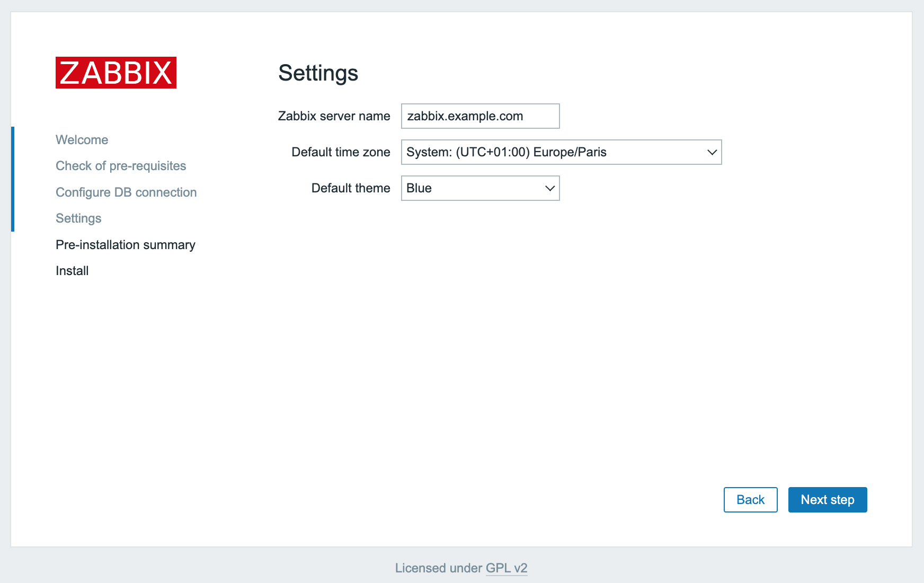Click the "Licensed under" footer text
Viewport: 924px width, 583px height.
[x=439, y=568]
